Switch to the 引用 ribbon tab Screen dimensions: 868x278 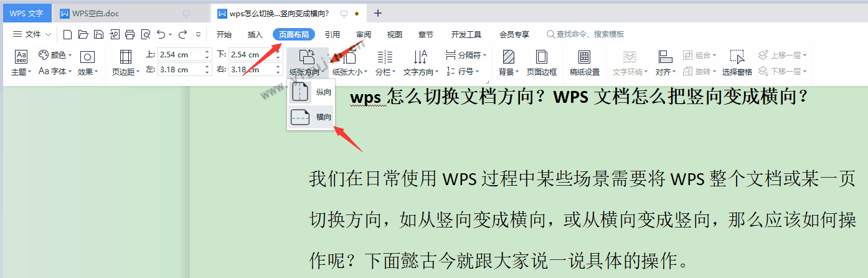(333, 34)
